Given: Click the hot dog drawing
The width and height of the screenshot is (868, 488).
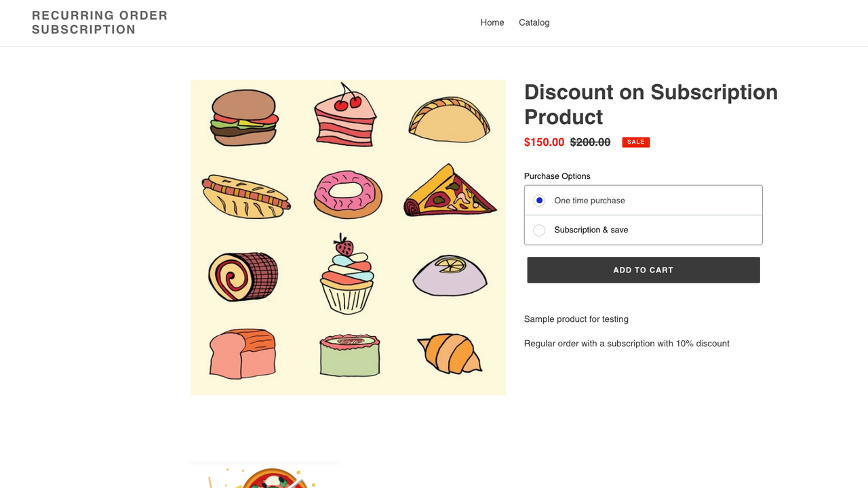Looking at the screenshot, I should pos(245,196).
